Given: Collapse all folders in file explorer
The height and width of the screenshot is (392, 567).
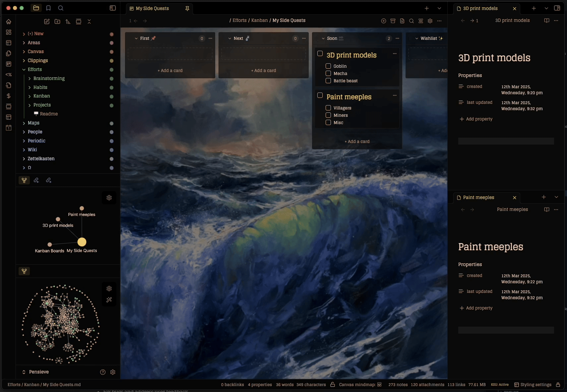Looking at the screenshot, I should pos(89,22).
